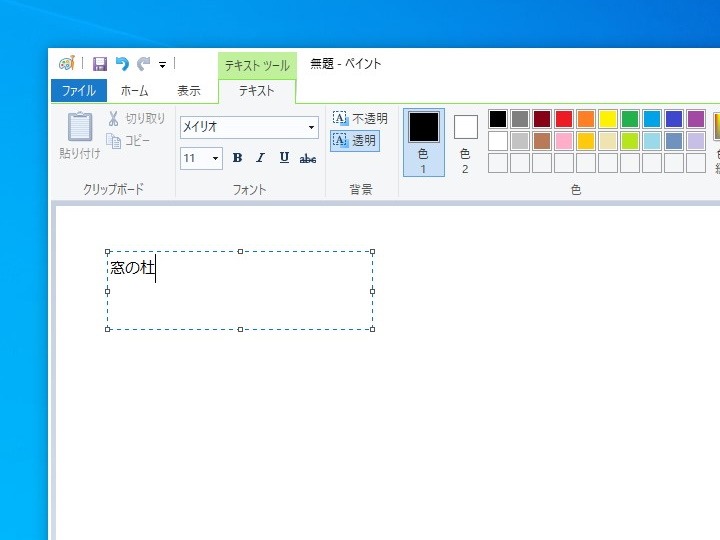Click the 切り取り scissors button

click(136, 118)
